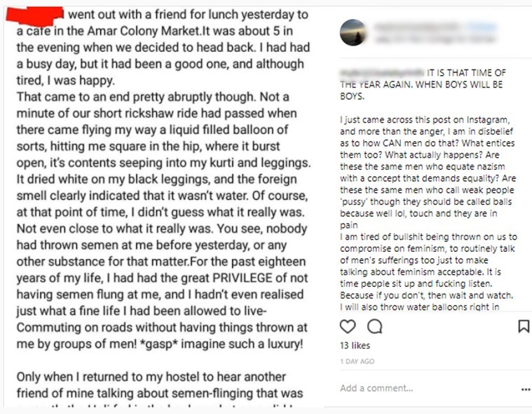Like the post with the heart icon
Viewport: 532px width, 414px height.
coord(348,326)
